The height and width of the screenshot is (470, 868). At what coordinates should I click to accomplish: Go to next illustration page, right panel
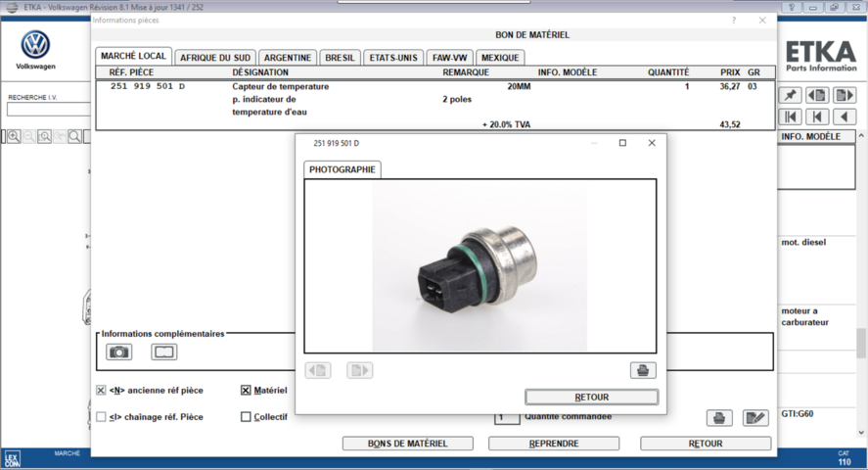[x=845, y=95]
